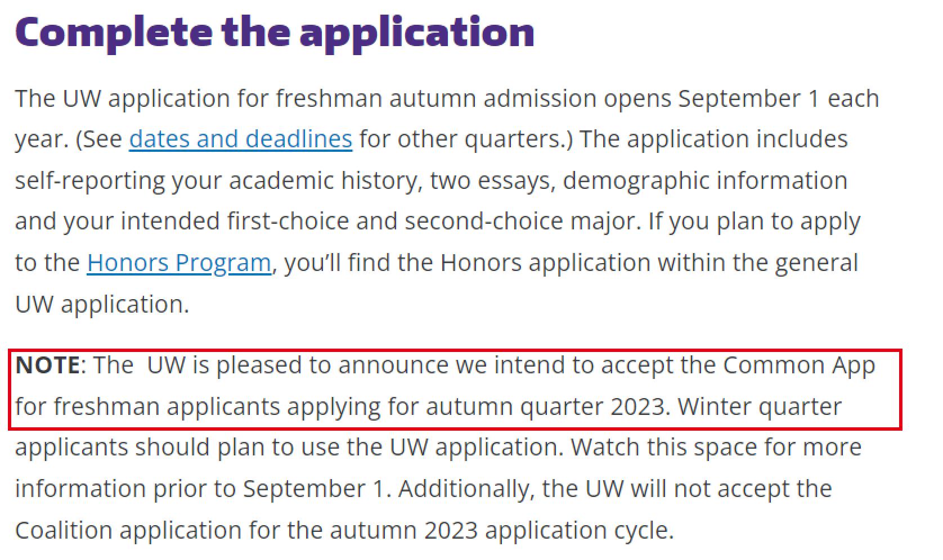Follow the "Honors Program" hyperlink

(x=178, y=263)
